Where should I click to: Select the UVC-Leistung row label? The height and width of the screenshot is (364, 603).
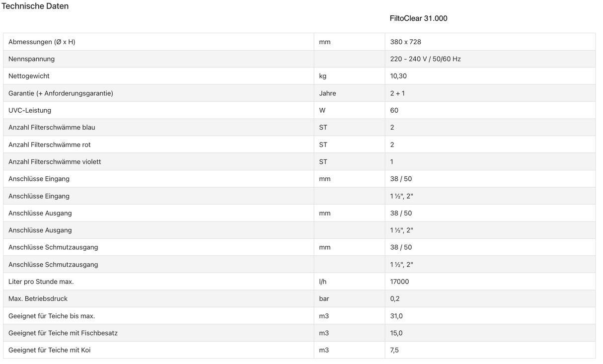click(30, 110)
